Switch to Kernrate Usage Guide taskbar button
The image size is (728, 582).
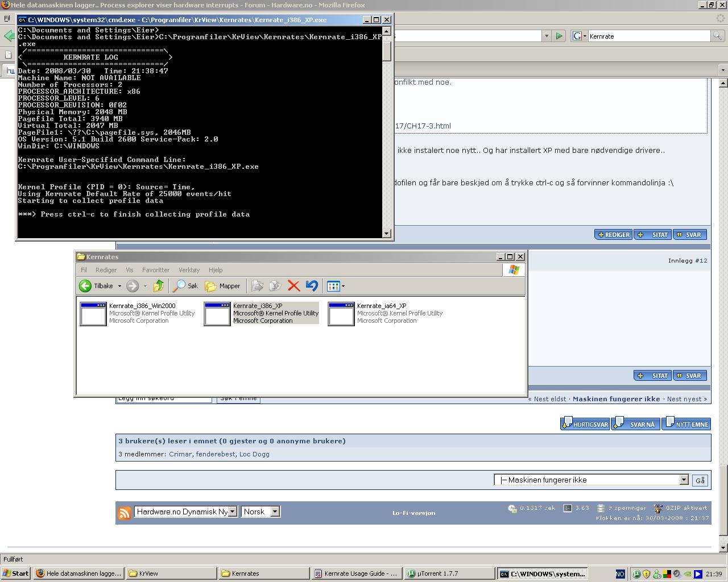pos(356,573)
